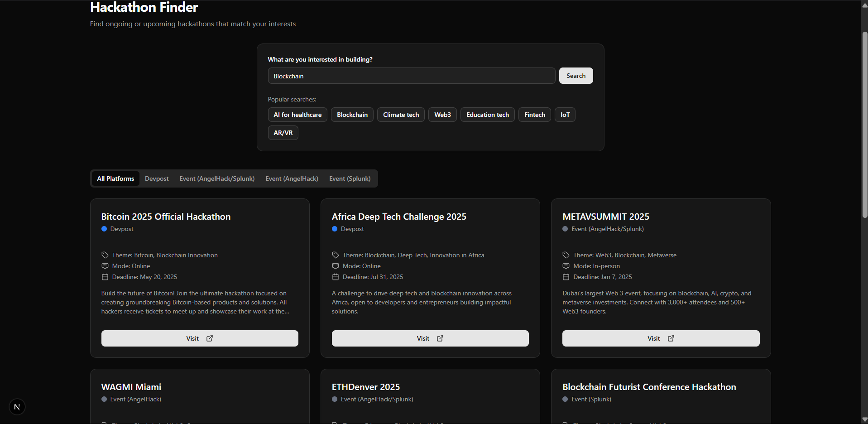This screenshot has width=868, height=424.
Task: Visit the Africa Deep Tech Challenge 2025 page
Action: 430,338
